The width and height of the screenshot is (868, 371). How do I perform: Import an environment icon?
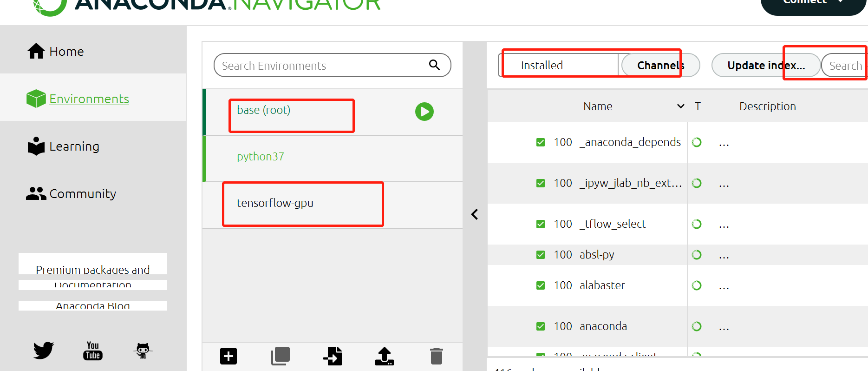(x=333, y=356)
